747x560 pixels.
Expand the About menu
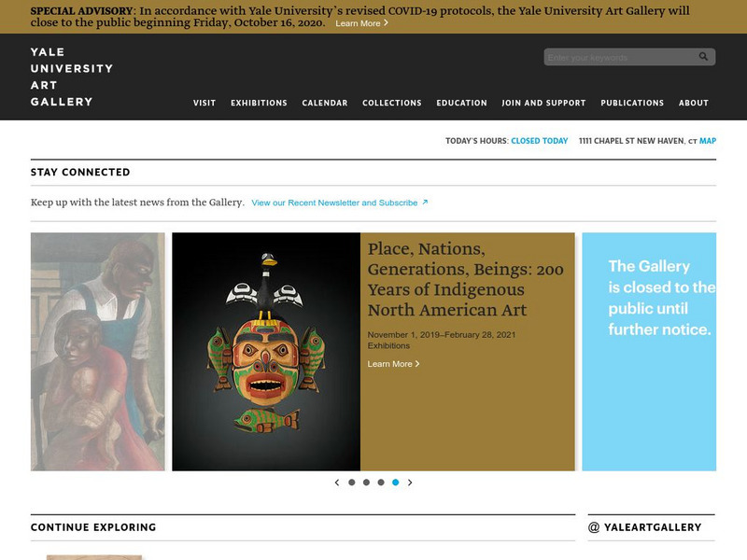pyautogui.click(x=694, y=103)
